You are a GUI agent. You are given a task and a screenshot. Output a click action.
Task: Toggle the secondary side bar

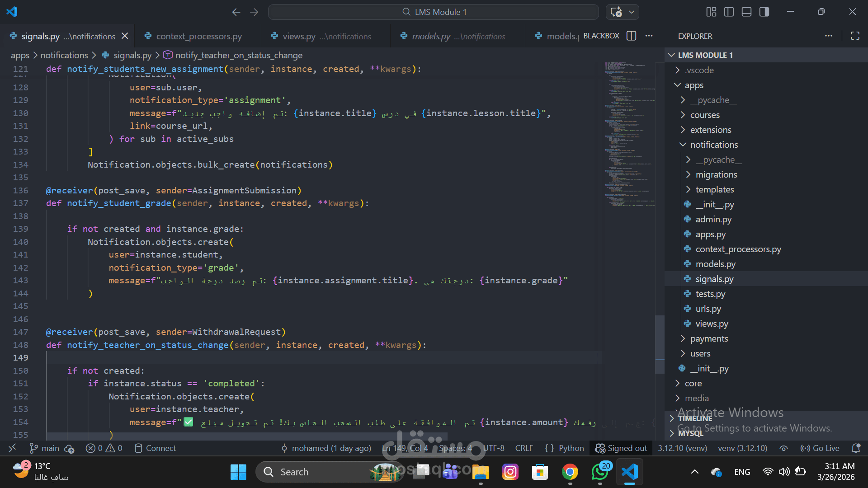click(764, 12)
